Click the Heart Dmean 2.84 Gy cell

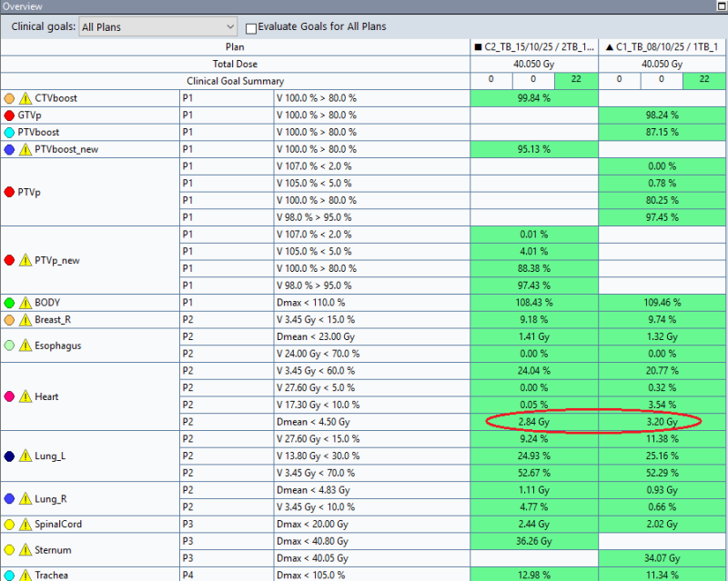point(534,422)
